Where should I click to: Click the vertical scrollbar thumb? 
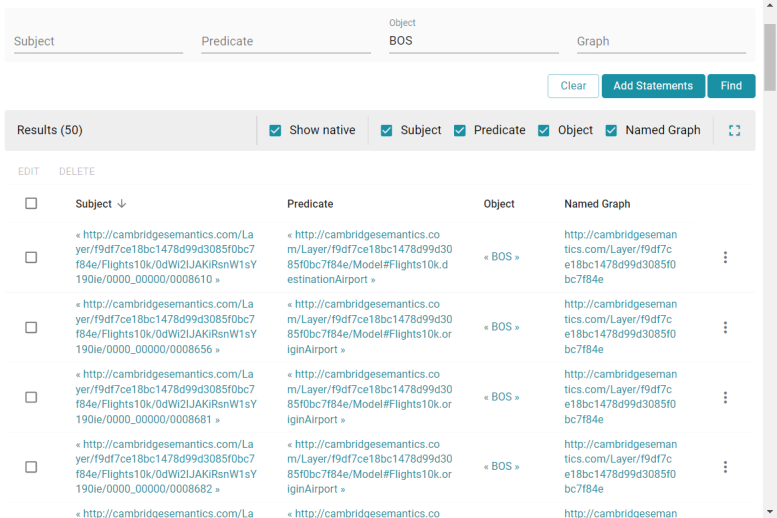(770, 58)
